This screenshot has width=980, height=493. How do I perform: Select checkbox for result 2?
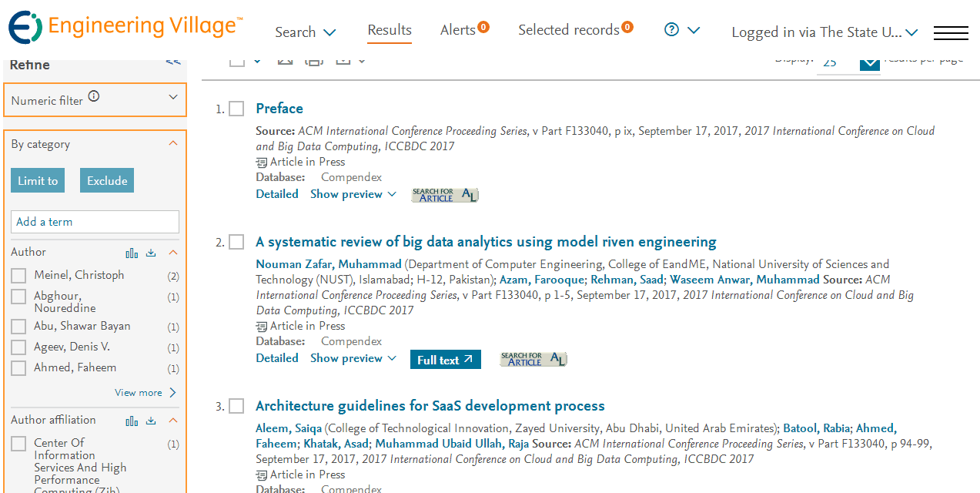236,242
